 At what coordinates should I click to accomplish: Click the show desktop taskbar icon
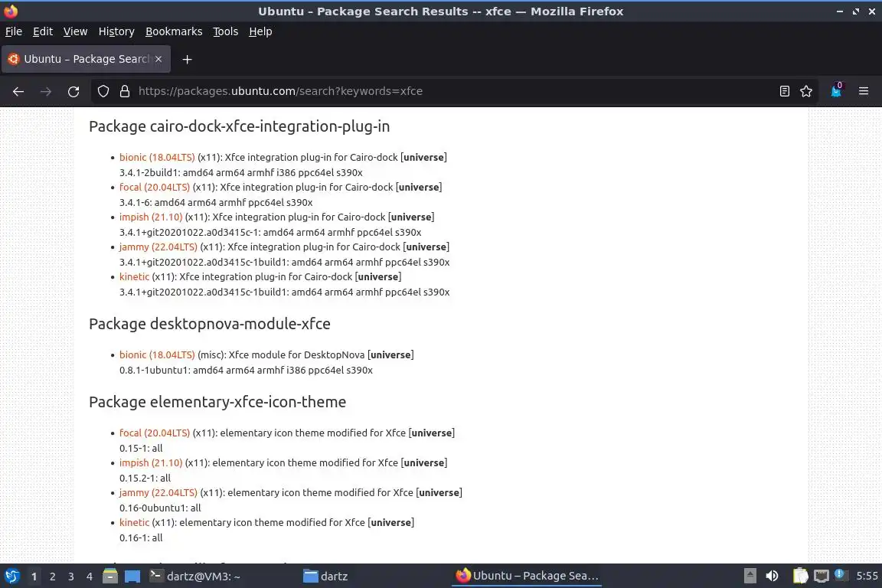point(132,577)
